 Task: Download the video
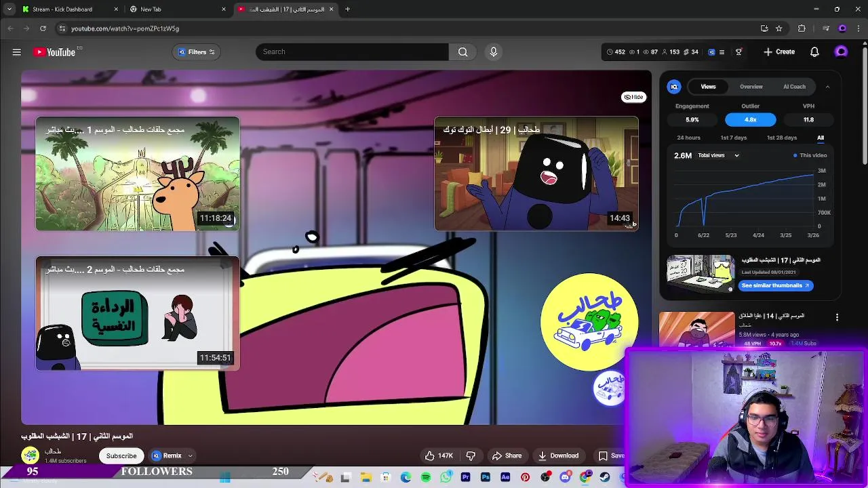click(557, 455)
